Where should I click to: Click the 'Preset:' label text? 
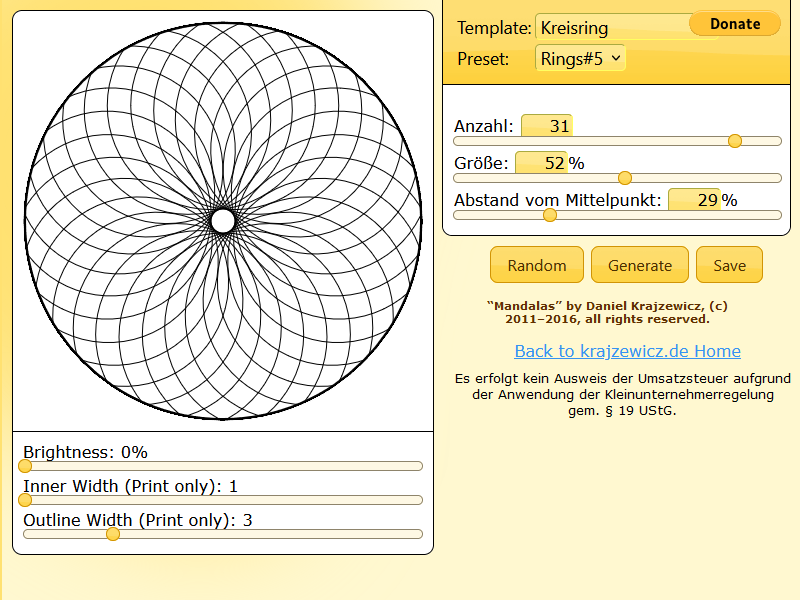point(483,59)
